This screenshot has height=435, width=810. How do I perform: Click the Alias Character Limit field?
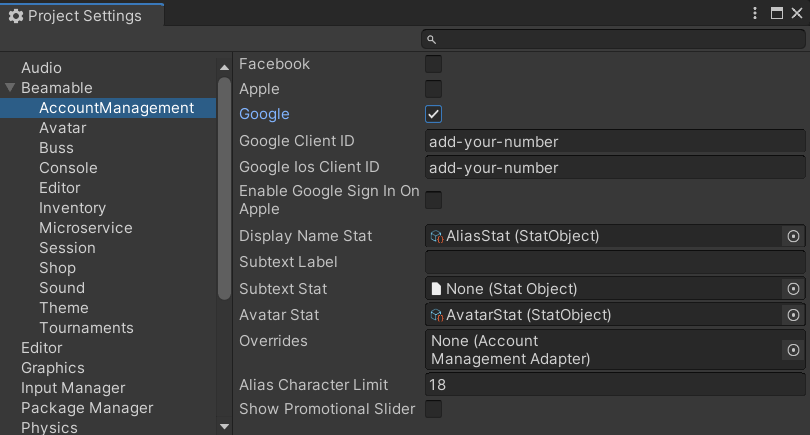614,384
